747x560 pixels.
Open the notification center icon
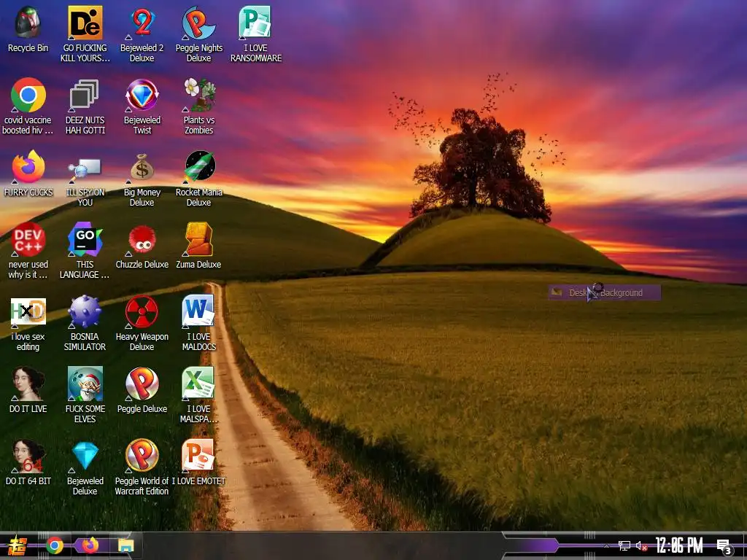(x=724, y=547)
